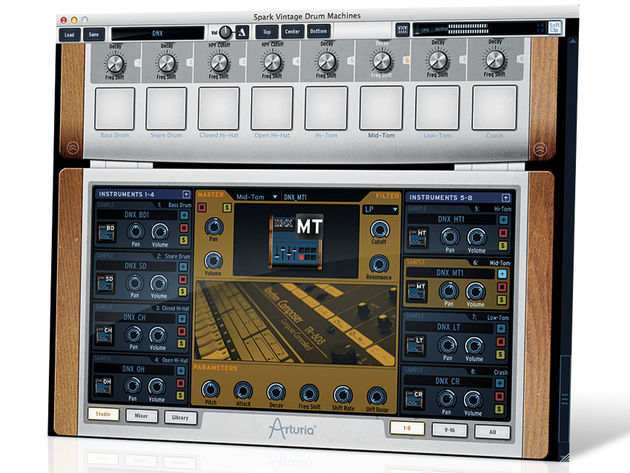Open sample selector DNX_CR
This screenshot has width=630, height=473.
[448, 381]
